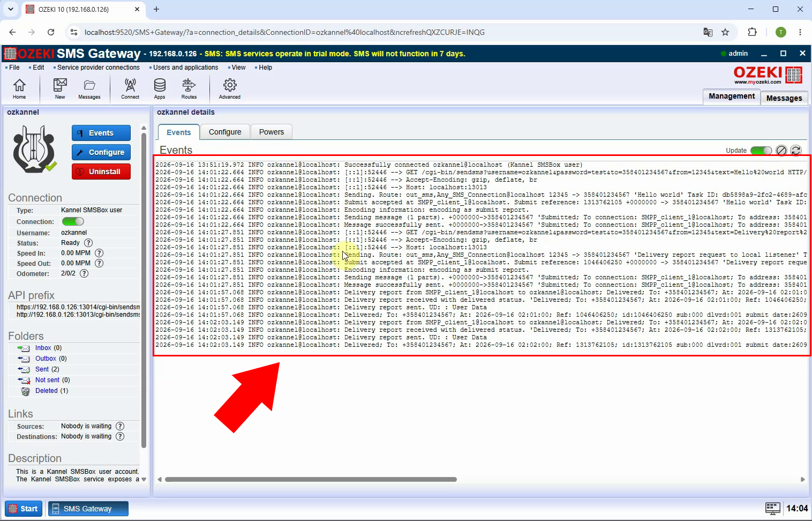The height and width of the screenshot is (521, 812).
Task: Bookmark page with the star icon
Action: coord(725,32)
